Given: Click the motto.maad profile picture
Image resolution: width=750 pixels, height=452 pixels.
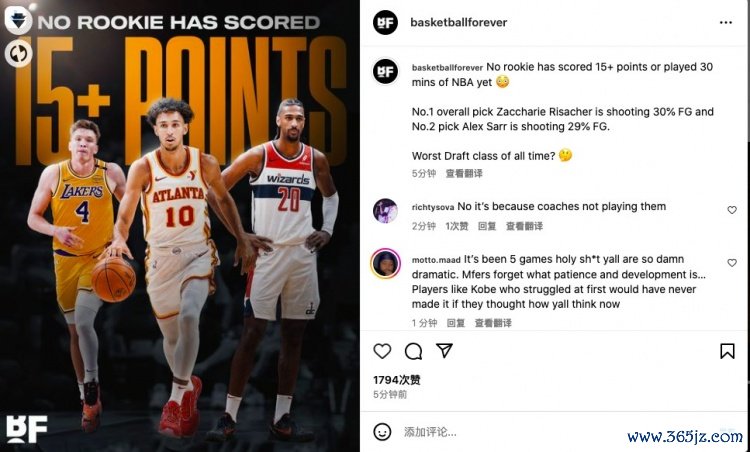Looking at the screenshot, I should [x=385, y=263].
